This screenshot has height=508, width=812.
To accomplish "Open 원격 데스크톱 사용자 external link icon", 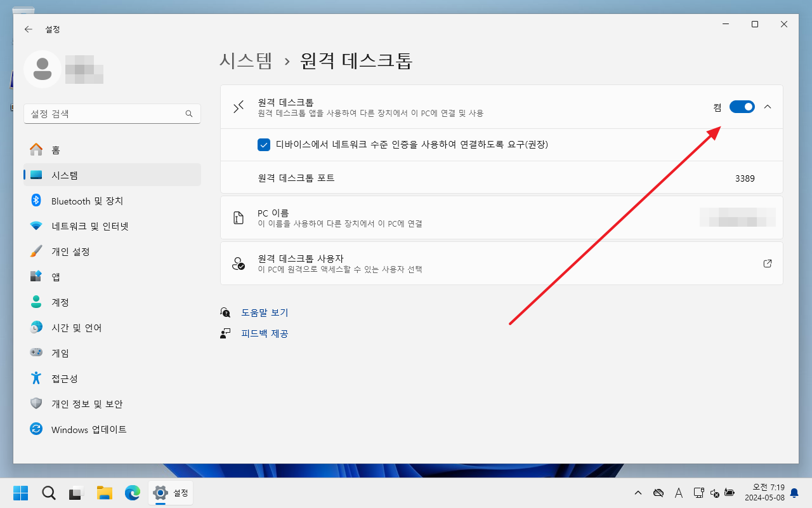I will pos(767,263).
